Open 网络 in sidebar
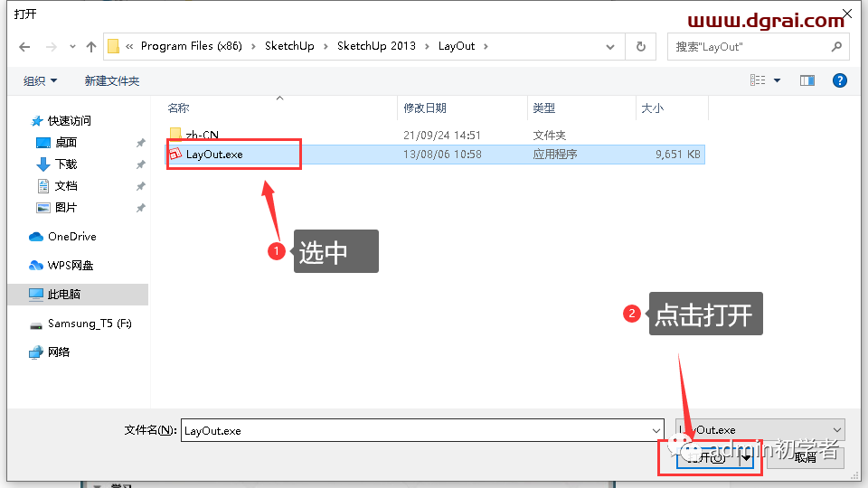The height and width of the screenshot is (488, 868). tap(59, 352)
